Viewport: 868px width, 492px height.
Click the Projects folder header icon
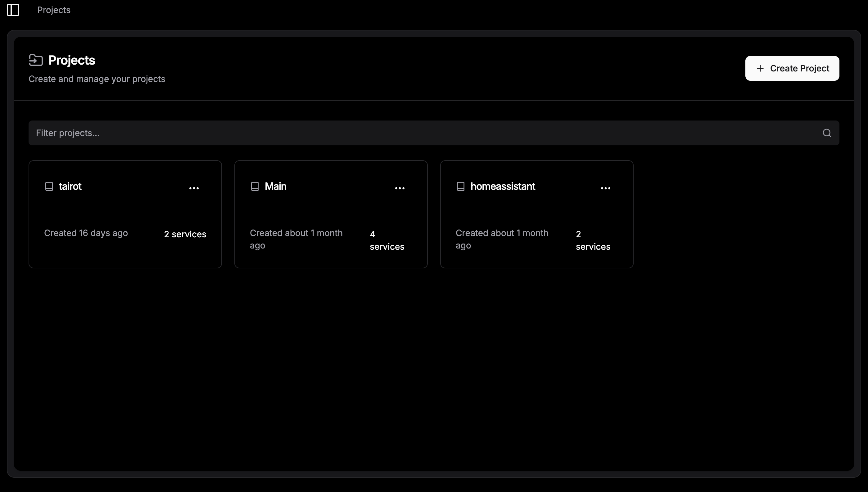[36, 60]
